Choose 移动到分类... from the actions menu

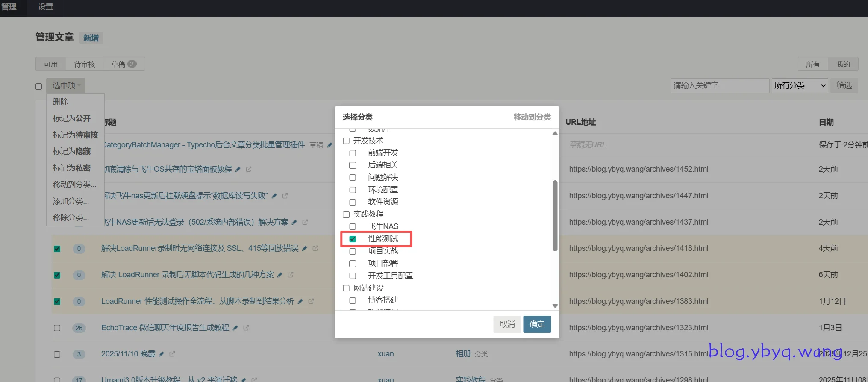(75, 185)
